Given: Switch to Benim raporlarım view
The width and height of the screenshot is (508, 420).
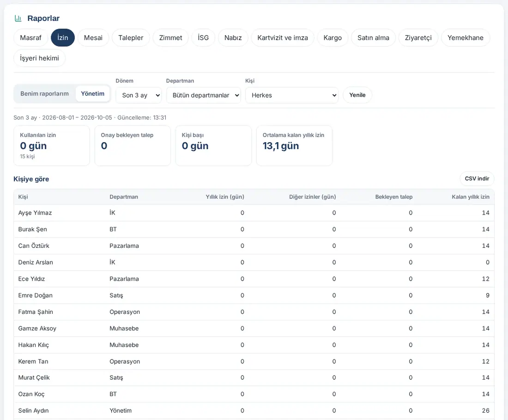Looking at the screenshot, I should pos(44,94).
